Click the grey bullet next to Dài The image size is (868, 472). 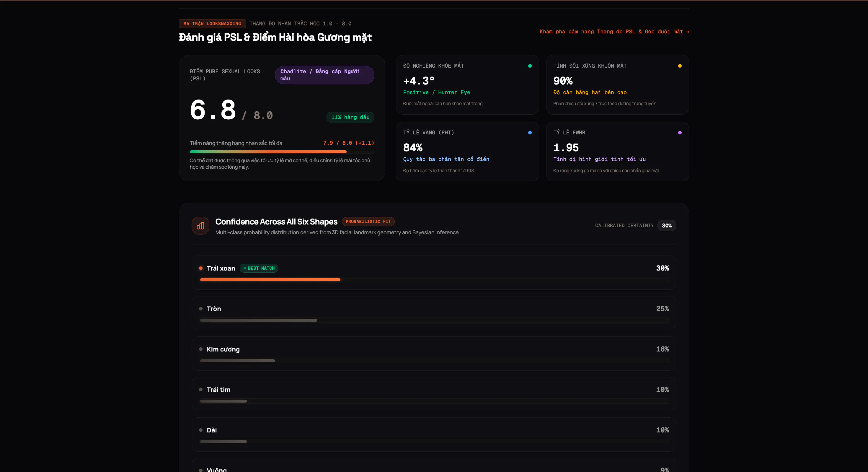coord(201,430)
